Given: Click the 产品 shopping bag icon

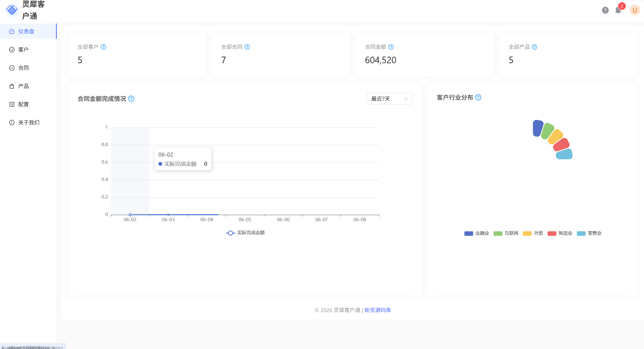Looking at the screenshot, I should click(12, 86).
